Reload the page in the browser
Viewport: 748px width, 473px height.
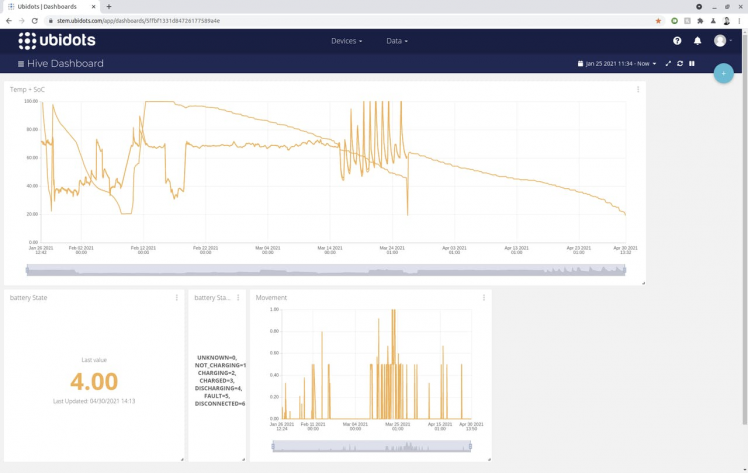click(x=35, y=20)
